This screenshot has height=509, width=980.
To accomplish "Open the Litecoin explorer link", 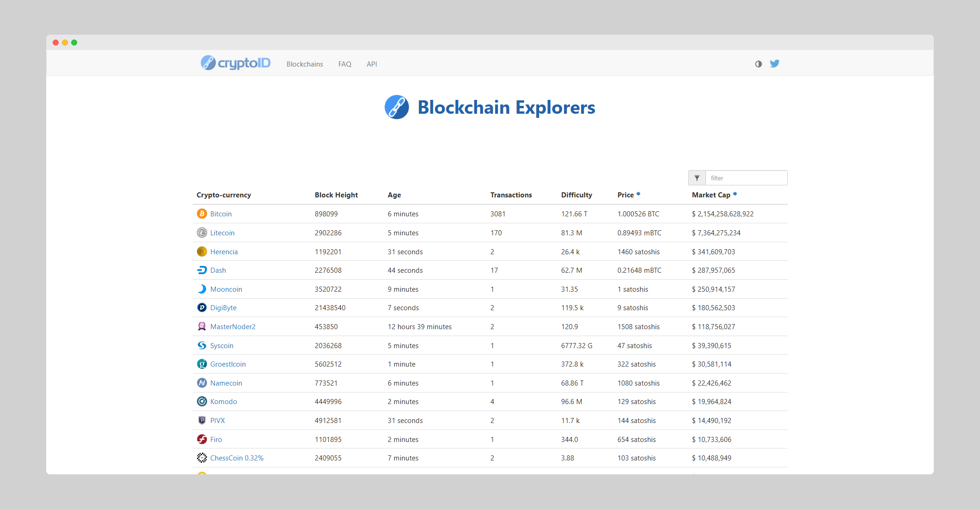I will click(x=222, y=233).
